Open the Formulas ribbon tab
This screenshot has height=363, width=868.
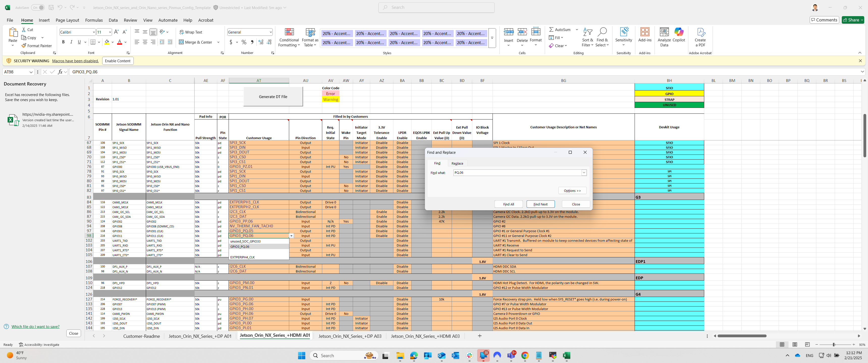click(94, 20)
